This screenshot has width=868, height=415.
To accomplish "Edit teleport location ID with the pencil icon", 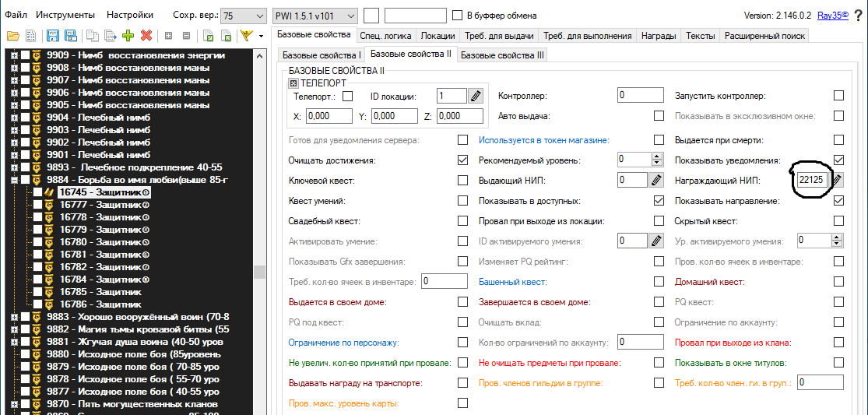I will pos(476,96).
